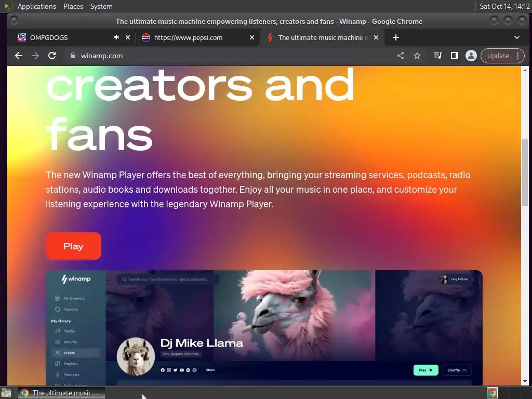This screenshot has width=532, height=399.
Task: Click the Peru, Belgium, Electronic tag
Action: 181,354
